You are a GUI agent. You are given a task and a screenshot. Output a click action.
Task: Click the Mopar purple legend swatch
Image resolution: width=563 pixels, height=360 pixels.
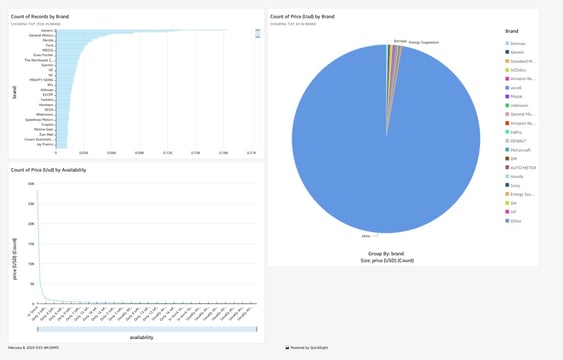tap(507, 97)
